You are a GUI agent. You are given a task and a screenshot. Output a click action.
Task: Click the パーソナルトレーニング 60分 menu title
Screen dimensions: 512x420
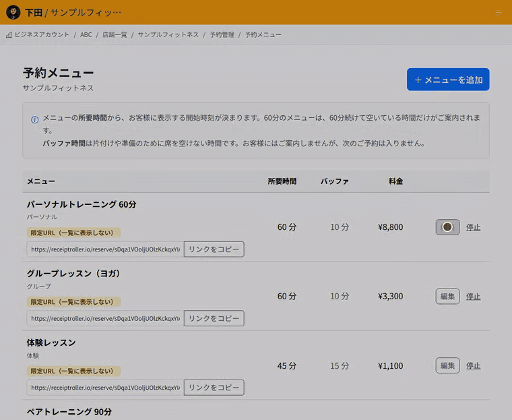pyautogui.click(x=82, y=205)
